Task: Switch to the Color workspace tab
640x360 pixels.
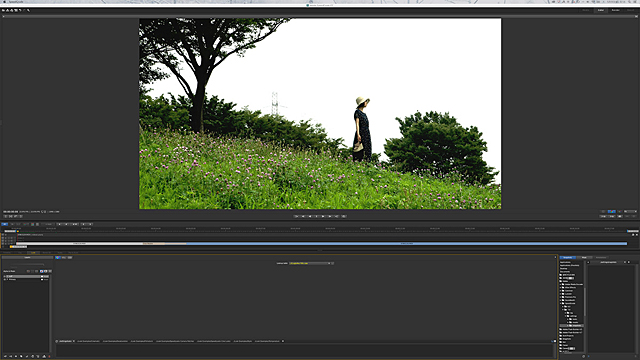Action: coord(601,10)
